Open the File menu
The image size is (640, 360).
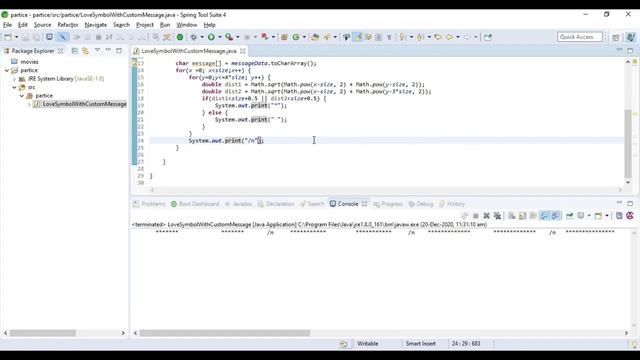pyautogui.click(x=7, y=25)
